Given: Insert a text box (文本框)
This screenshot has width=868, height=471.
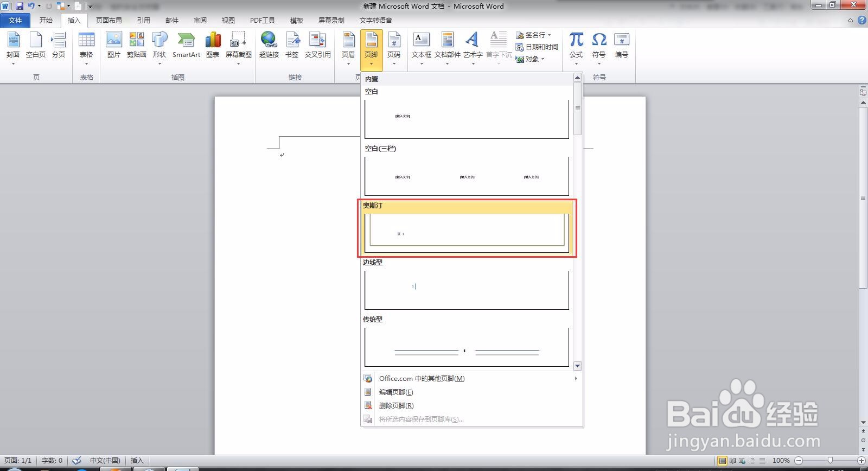Looking at the screenshot, I should point(422,48).
